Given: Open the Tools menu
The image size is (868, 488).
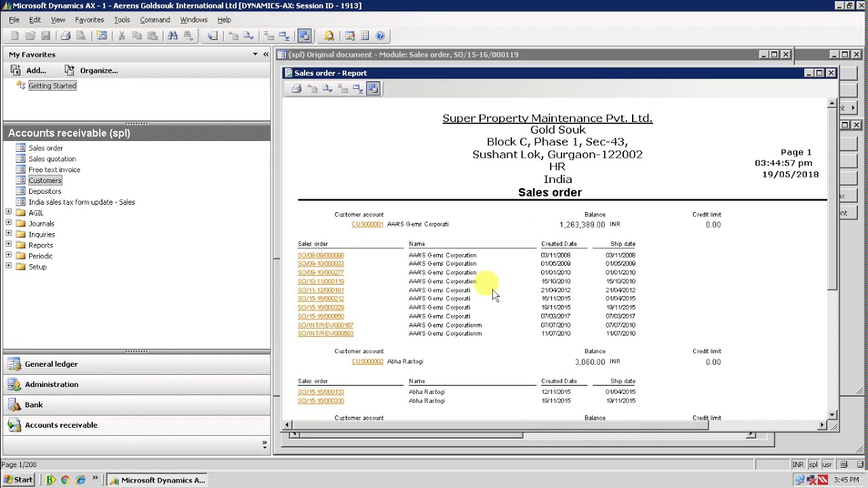Looking at the screenshot, I should (x=121, y=20).
